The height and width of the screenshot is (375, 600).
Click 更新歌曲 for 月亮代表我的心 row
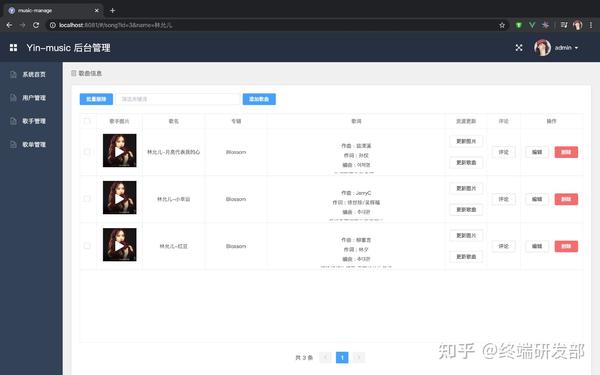tap(466, 163)
